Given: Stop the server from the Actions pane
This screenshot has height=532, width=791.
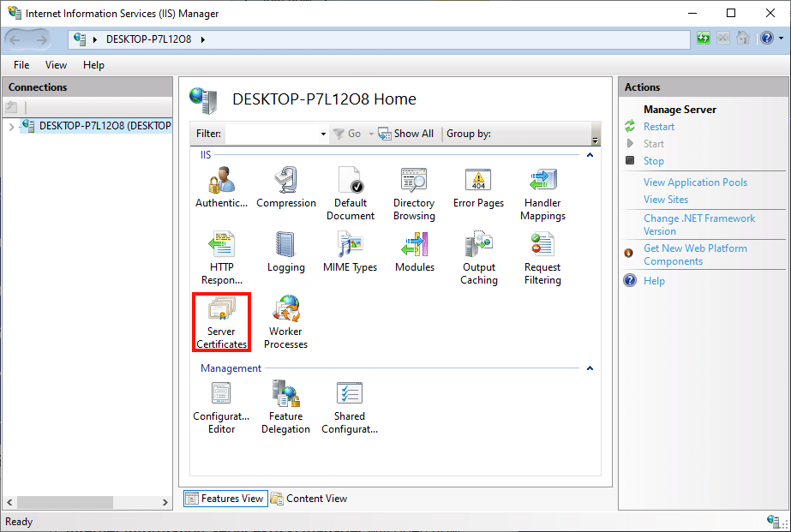Looking at the screenshot, I should pyautogui.click(x=653, y=160).
